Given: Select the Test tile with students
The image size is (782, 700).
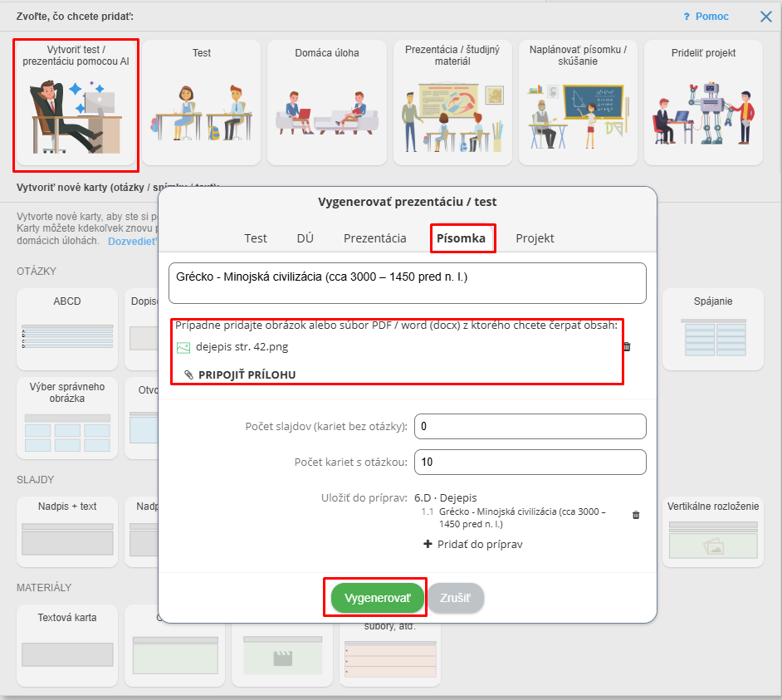Looking at the screenshot, I should coord(202,103).
